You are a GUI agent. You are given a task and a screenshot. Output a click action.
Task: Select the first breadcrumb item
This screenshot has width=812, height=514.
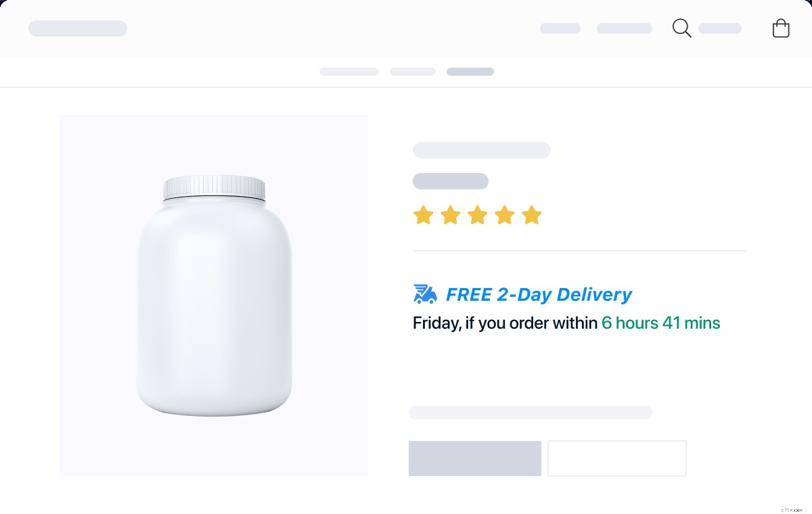(349, 71)
